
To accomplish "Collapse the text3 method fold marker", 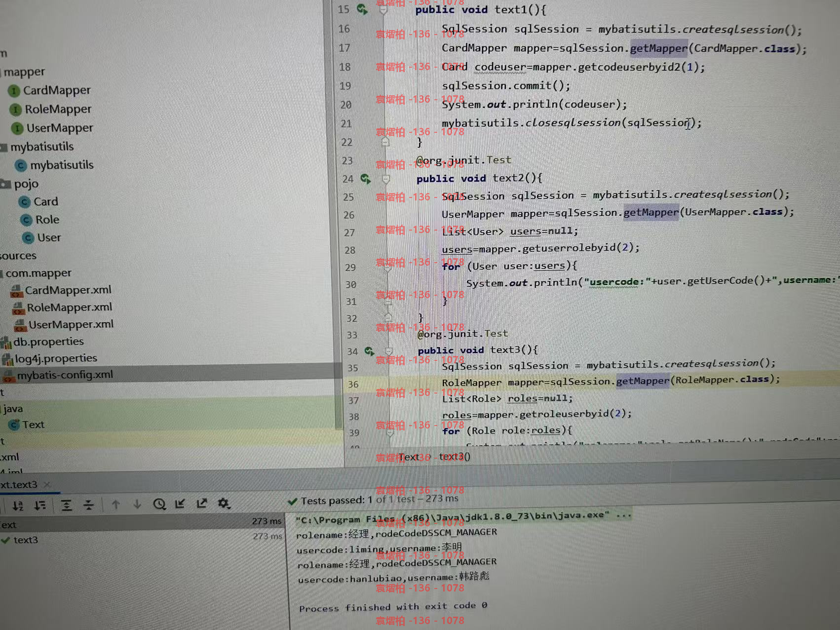I will (389, 351).
